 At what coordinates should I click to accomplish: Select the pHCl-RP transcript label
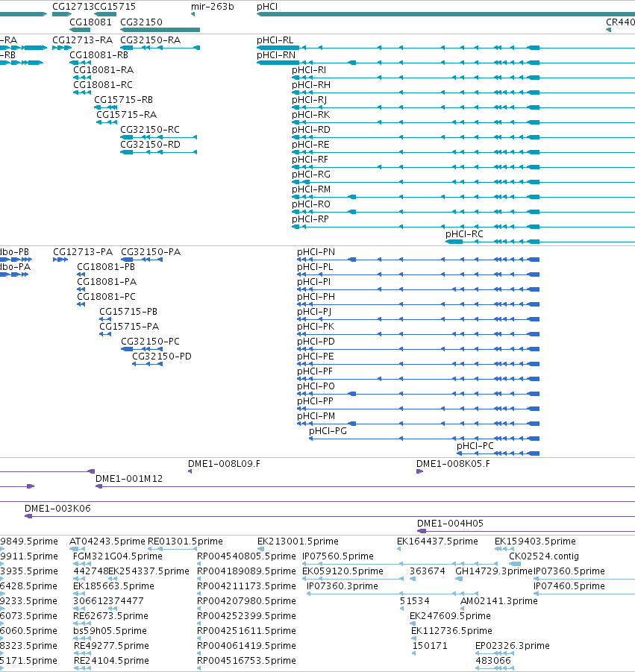(x=310, y=219)
